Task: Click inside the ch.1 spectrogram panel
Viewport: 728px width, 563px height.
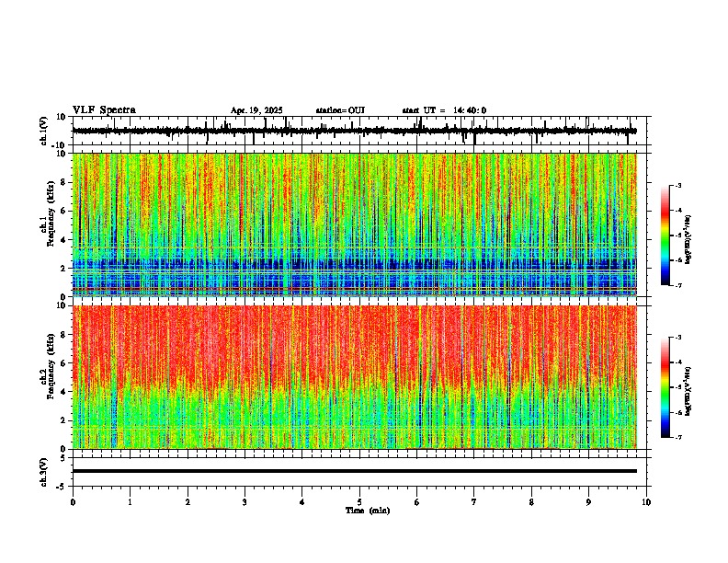Action: [x=355, y=224]
